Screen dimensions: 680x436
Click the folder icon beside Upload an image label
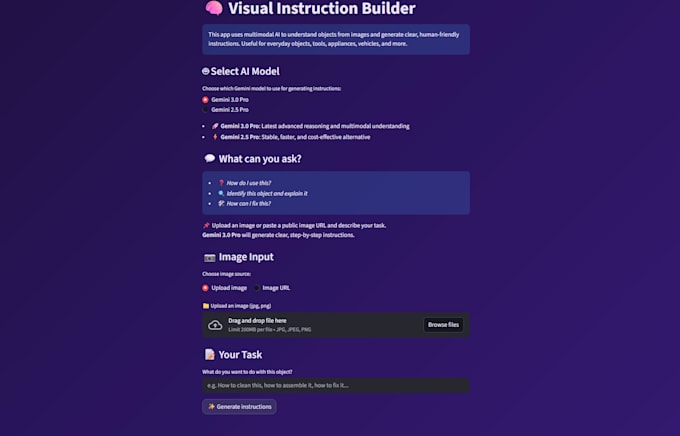206,306
